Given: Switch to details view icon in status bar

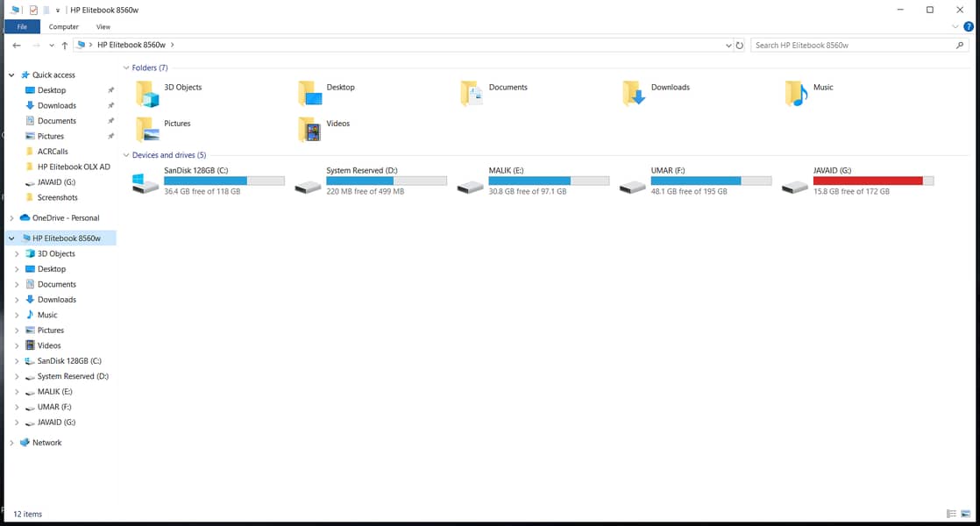Looking at the screenshot, I should point(951,514).
